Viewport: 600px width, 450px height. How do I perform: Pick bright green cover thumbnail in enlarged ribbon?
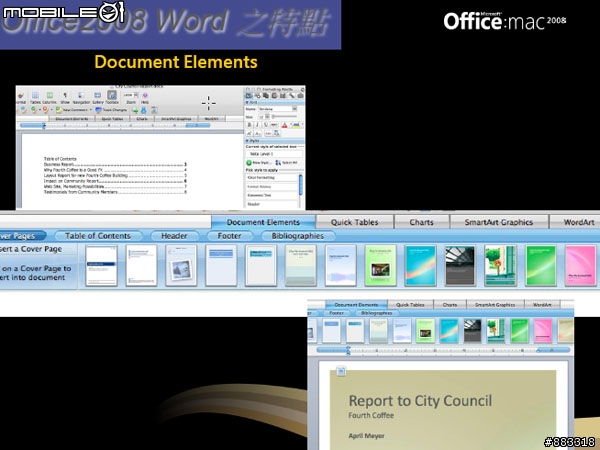(x=541, y=266)
